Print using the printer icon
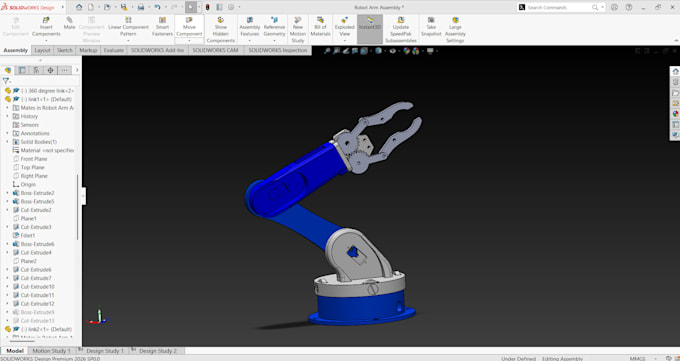This screenshot has width=680, height=361. click(x=141, y=7)
